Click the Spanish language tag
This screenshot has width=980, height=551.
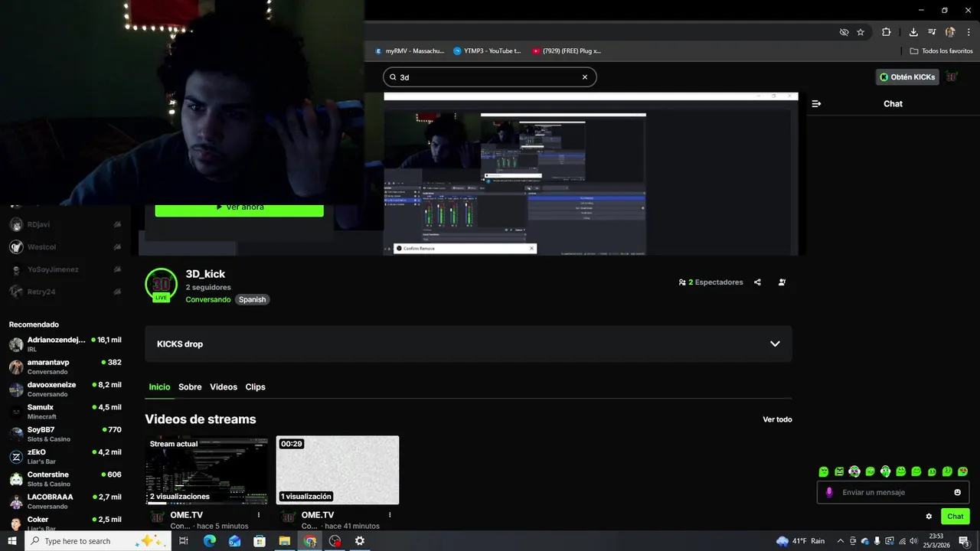[252, 300]
